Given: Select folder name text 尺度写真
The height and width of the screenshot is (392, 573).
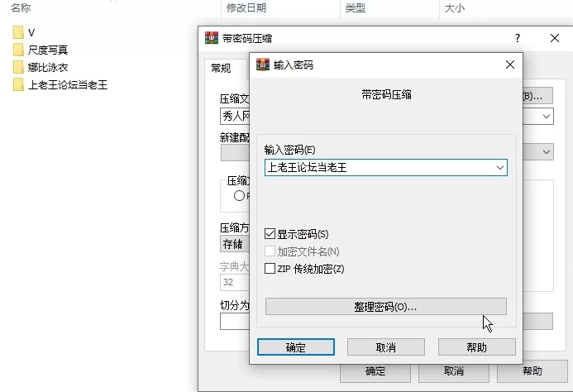Looking at the screenshot, I should (x=48, y=50).
